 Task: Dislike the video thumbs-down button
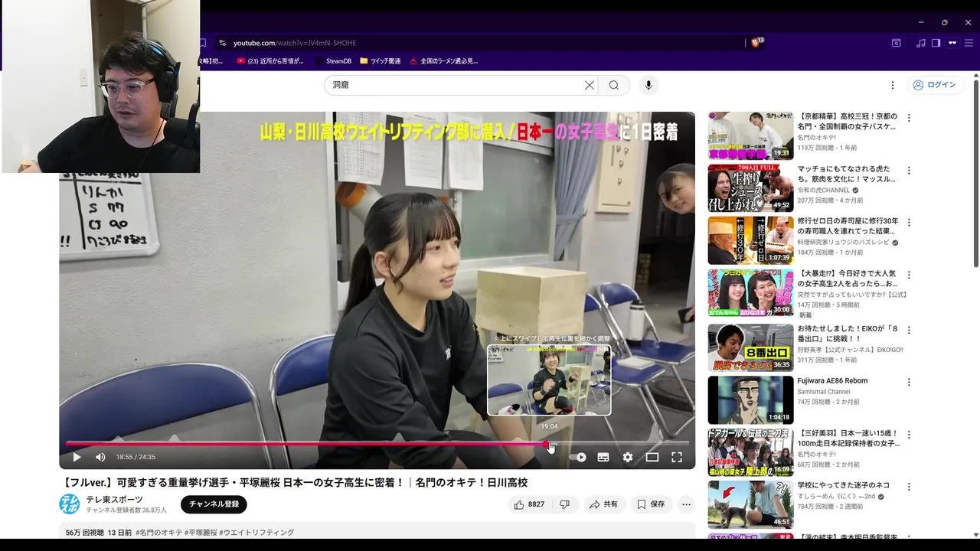coord(564,504)
